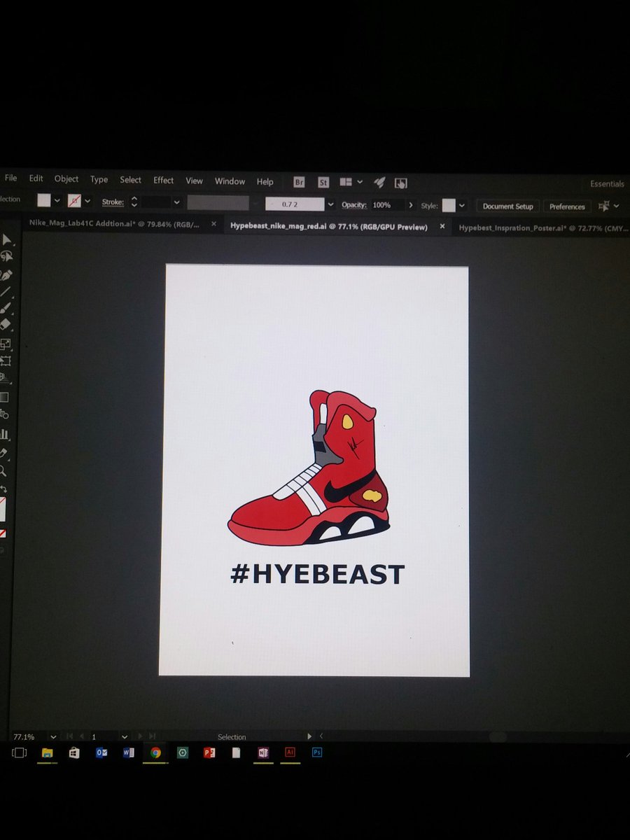Go to last artboard button
The width and height of the screenshot is (630, 840).
tap(152, 736)
